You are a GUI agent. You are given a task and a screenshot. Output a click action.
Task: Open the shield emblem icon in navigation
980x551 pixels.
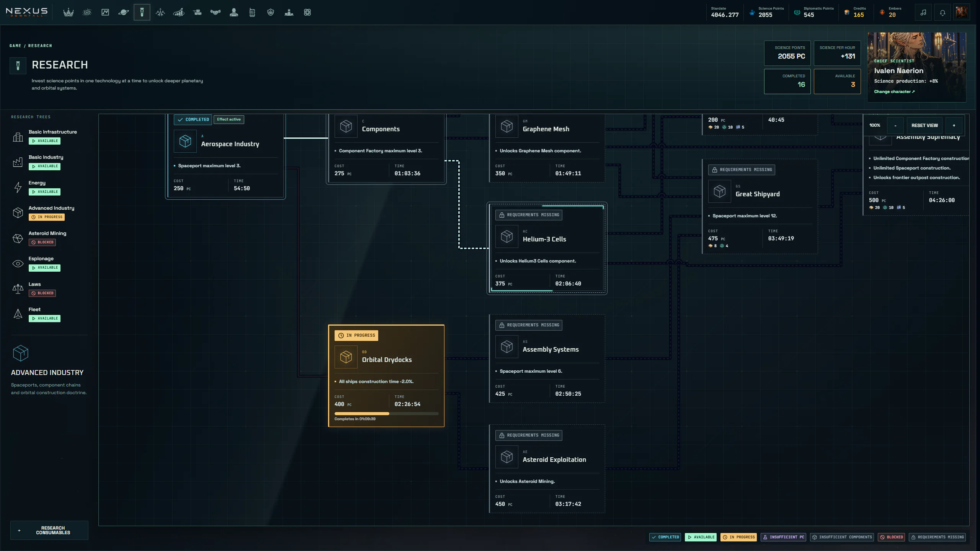[271, 13]
